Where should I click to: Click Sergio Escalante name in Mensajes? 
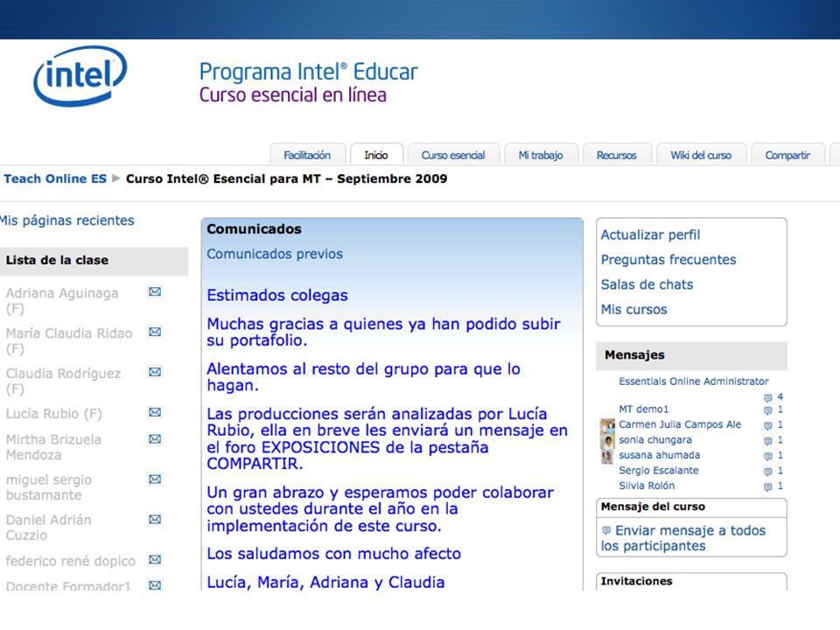[659, 471]
